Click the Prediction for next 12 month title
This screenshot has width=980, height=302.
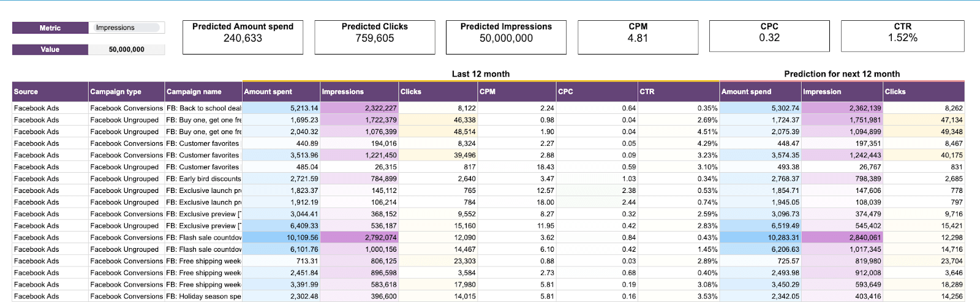[x=842, y=74]
